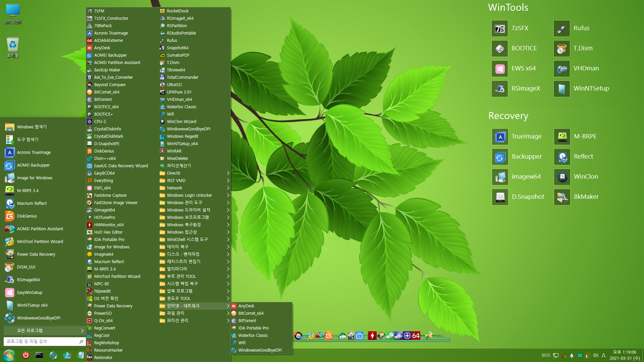Open AnyDesk in the 인터넷 - 네트워크 submenu
Screen dimensions: 644x362
tap(262, 306)
